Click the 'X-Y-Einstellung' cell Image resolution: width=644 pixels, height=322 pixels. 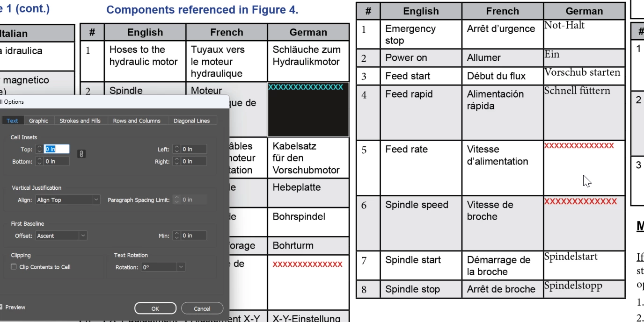click(308, 317)
